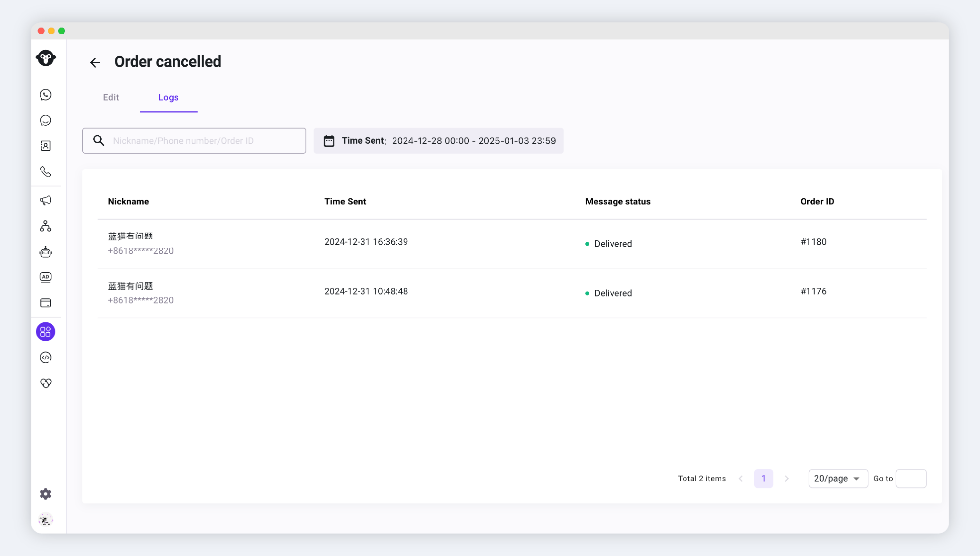Click page number 1 button
This screenshot has height=556, width=980.
click(763, 478)
